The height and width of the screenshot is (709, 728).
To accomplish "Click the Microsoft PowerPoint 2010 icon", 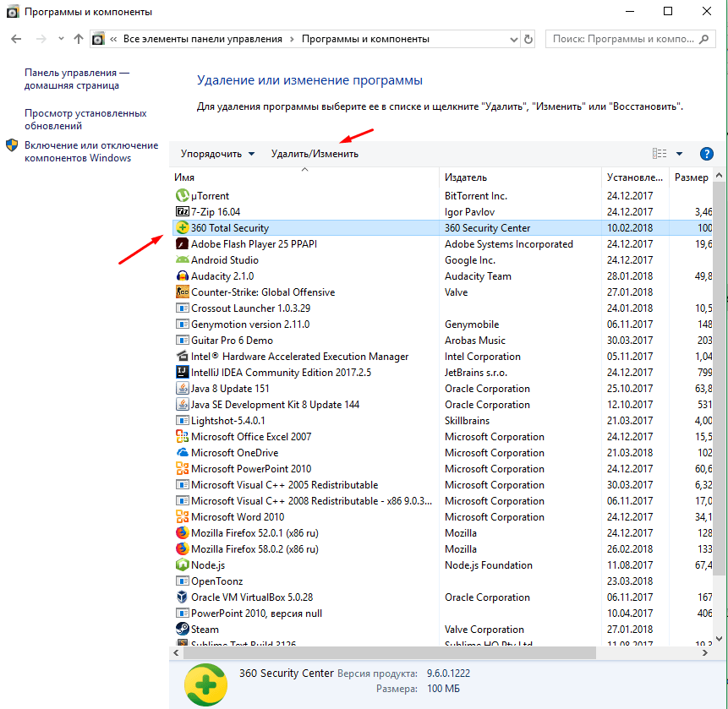I will [182, 469].
